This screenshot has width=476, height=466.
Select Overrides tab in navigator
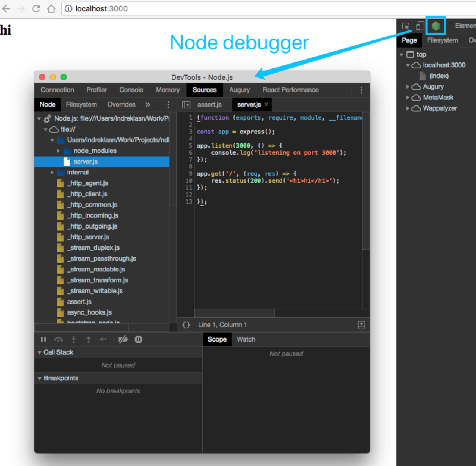[121, 105]
